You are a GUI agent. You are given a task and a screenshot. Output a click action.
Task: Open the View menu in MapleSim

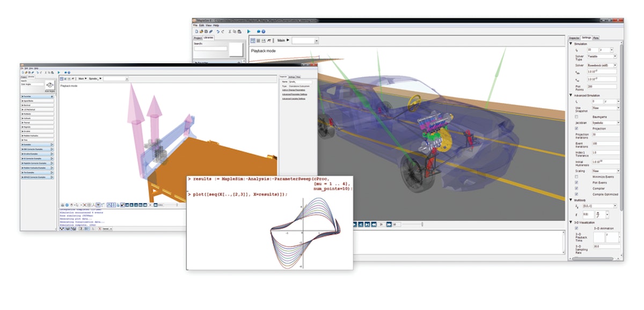(x=209, y=25)
